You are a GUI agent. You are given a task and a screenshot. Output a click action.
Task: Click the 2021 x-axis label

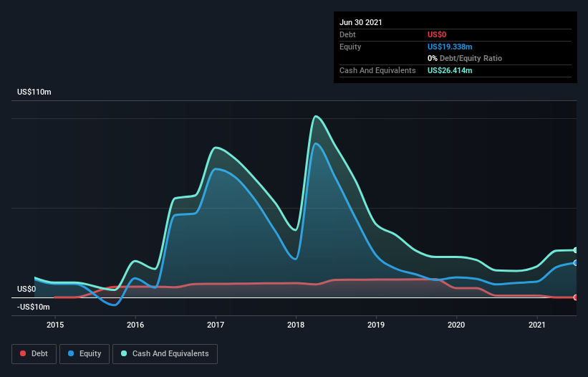537,325
